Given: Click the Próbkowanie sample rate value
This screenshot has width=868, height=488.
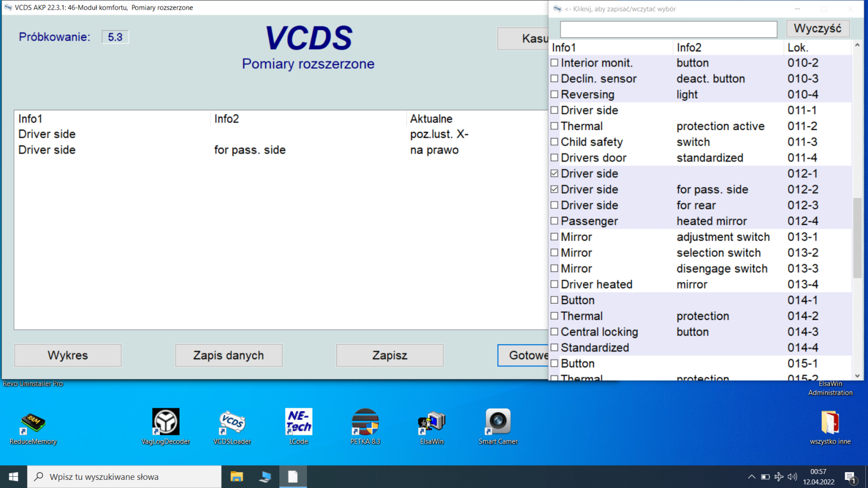Looking at the screenshot, I should tap(115, 37).
